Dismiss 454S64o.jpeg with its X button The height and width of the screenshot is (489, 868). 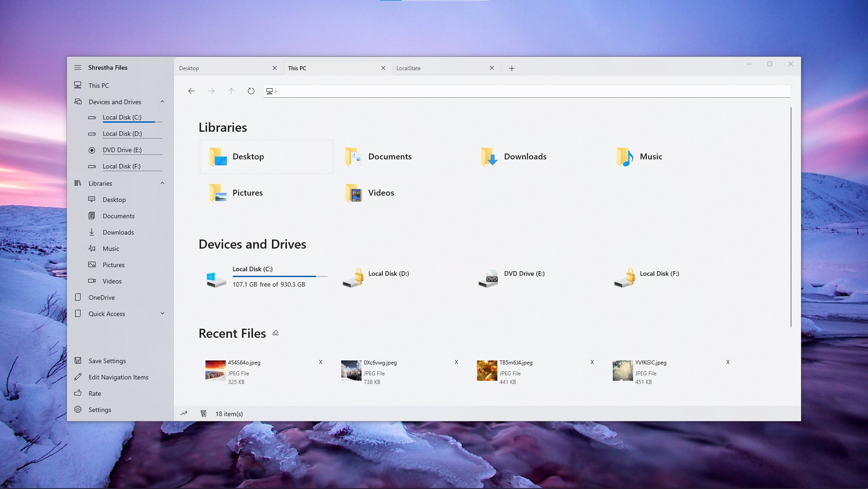[320, 362]
